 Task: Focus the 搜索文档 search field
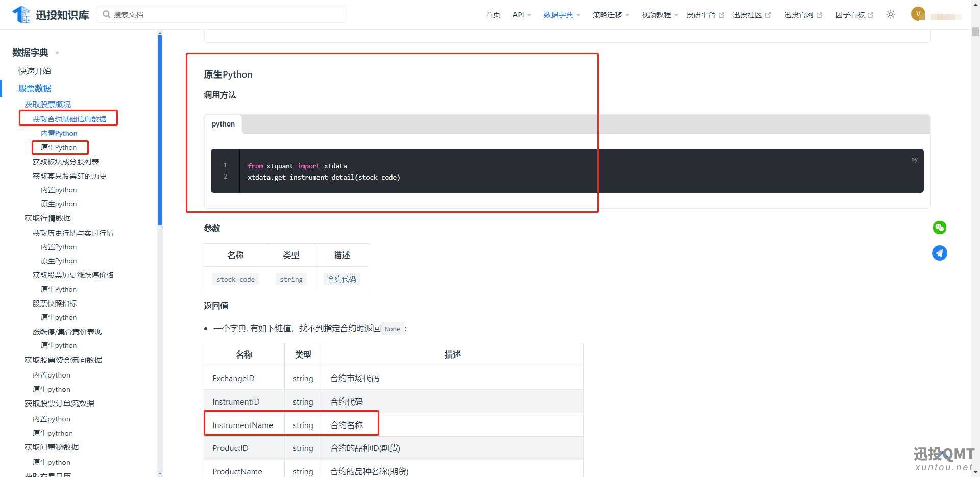point(222,14)
